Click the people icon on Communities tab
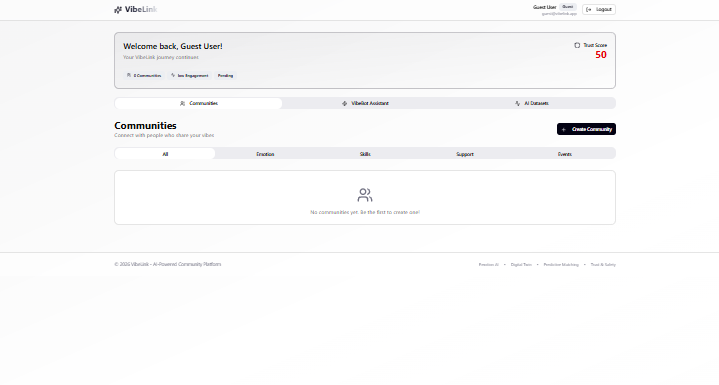 click(x=183, y=104)
